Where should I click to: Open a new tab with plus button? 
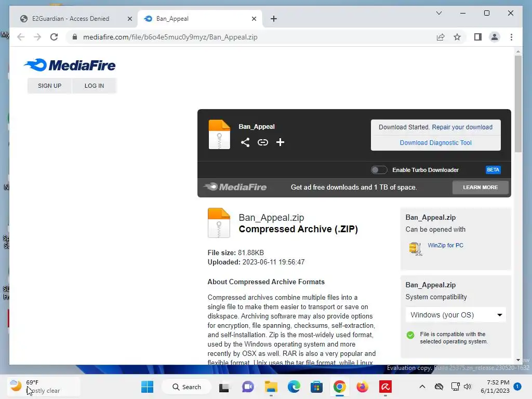point(274,19)
